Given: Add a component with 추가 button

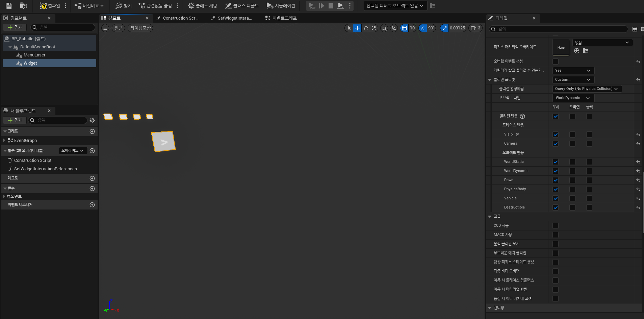Looking at the screenshot, I should (x=15, y=27).
